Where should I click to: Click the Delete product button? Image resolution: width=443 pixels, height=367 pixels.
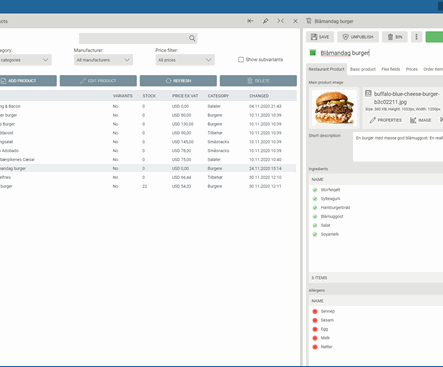point(258,81)
